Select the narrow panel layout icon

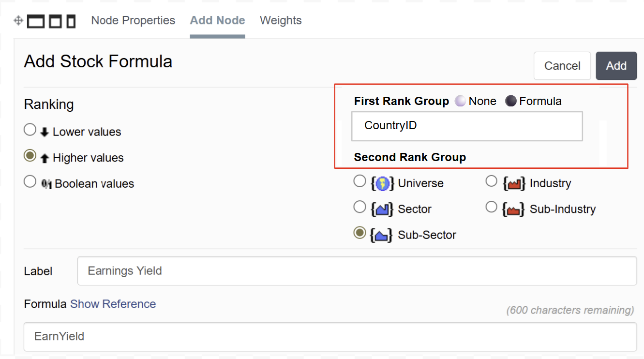(71, 21)
